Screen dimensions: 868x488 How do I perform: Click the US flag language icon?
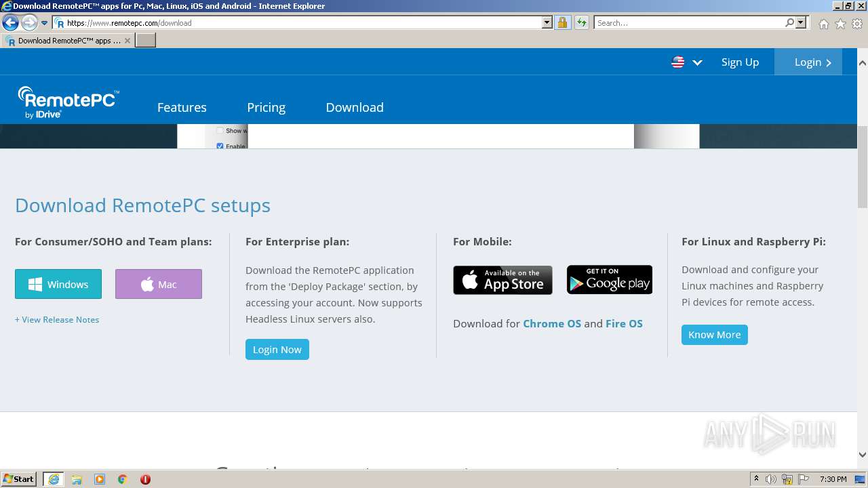click(678, 62)
